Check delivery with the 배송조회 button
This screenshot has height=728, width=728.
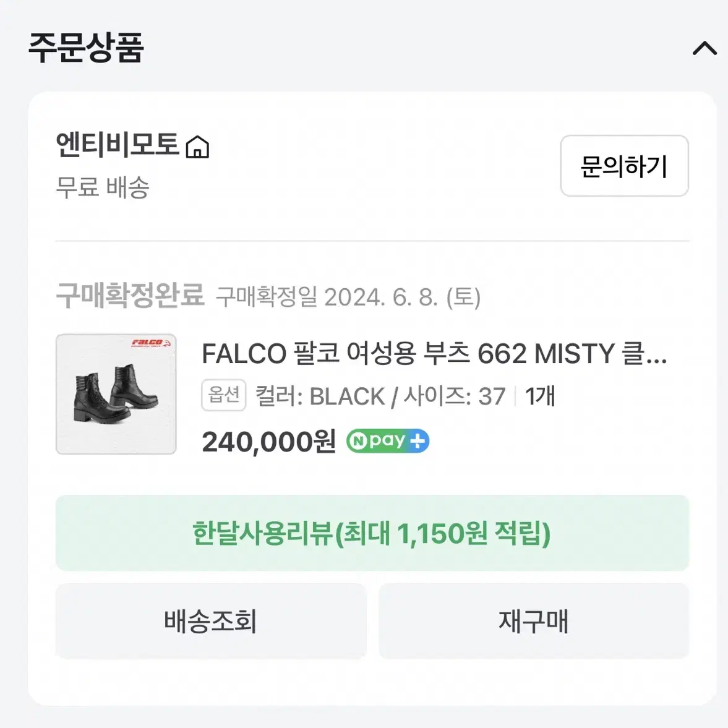tap(211, 621)
